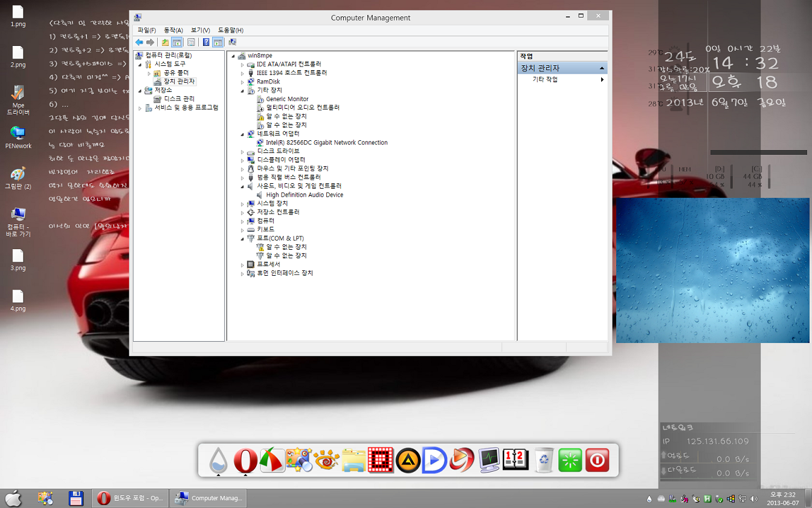Open the red dot-matrix square dock icon

point(381,461)
